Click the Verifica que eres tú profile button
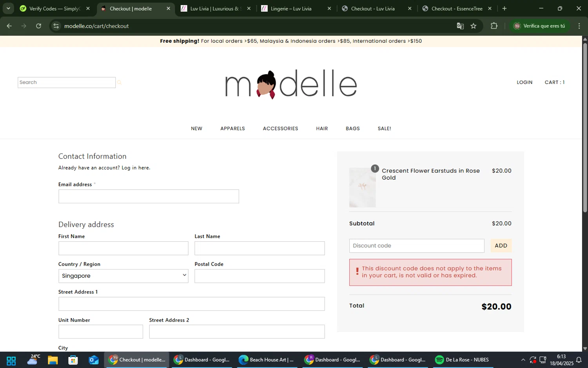588x368 pixels. [540, 26]
